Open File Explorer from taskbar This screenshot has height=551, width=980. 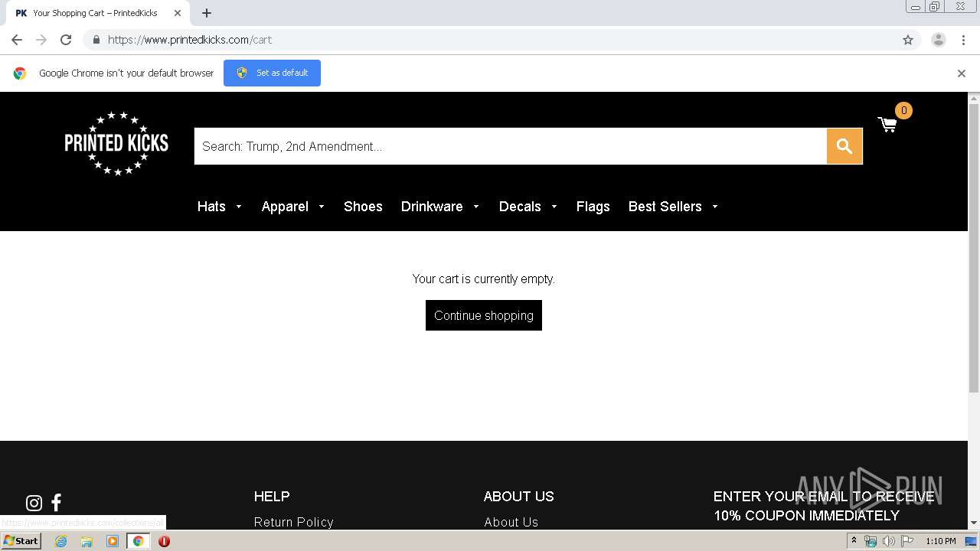point(87,541)
